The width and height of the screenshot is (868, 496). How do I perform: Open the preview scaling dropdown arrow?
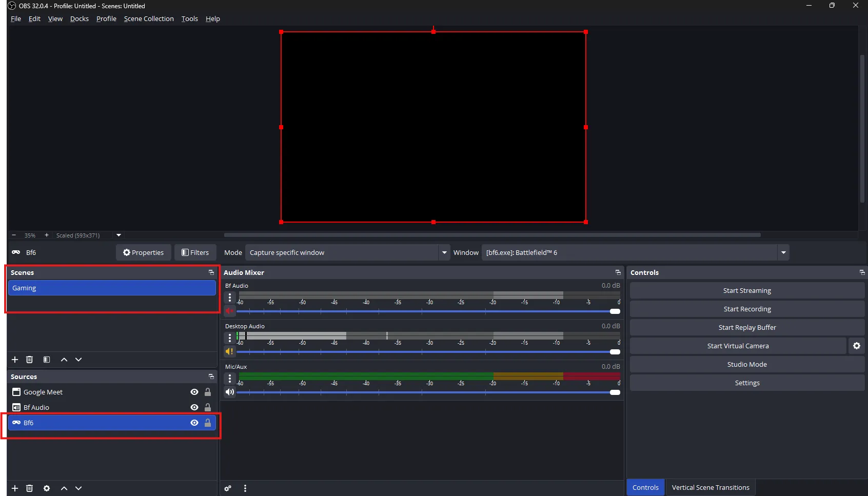[x=119, y=235]
